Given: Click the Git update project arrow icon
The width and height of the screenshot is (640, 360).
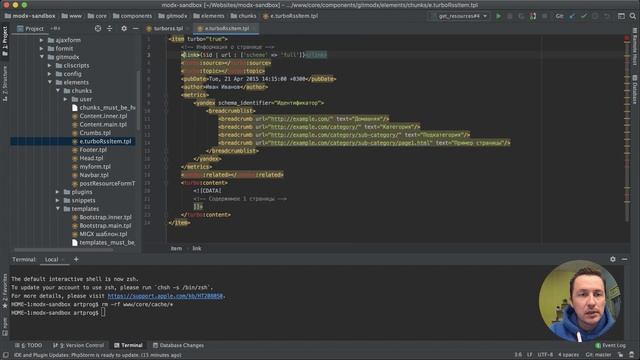Looking at the screenshot, I should [x=572, y=16].
